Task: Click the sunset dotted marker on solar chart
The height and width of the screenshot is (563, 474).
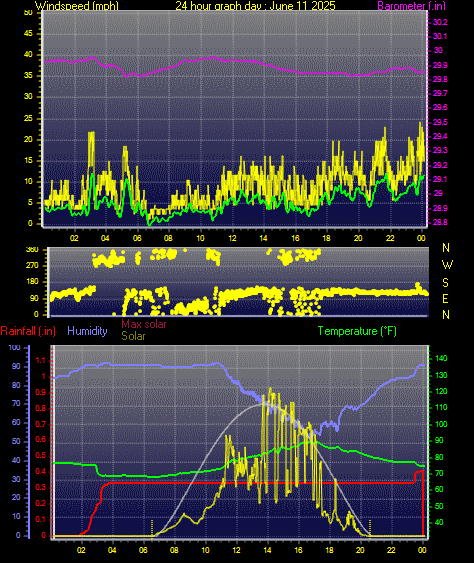Action: pos(370,528)
